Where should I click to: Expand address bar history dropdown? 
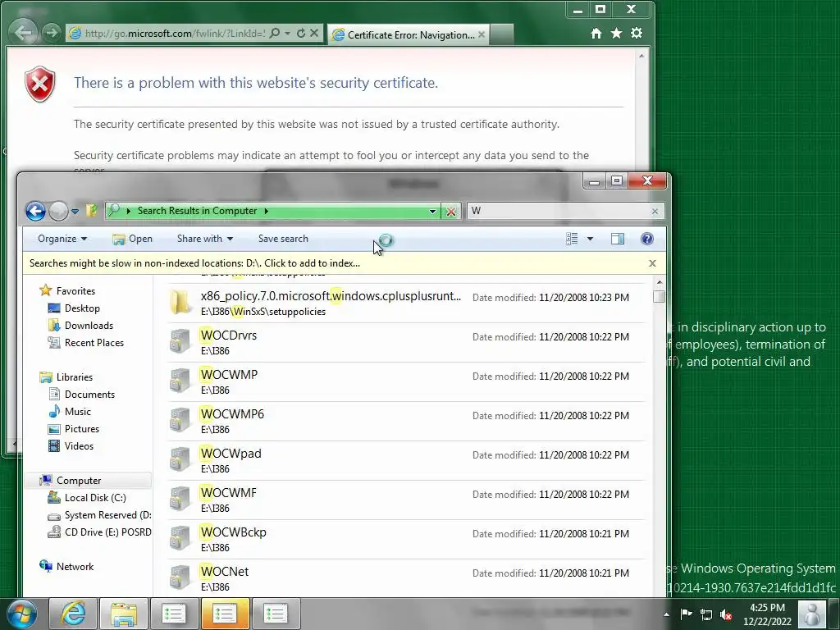[432, 211]
